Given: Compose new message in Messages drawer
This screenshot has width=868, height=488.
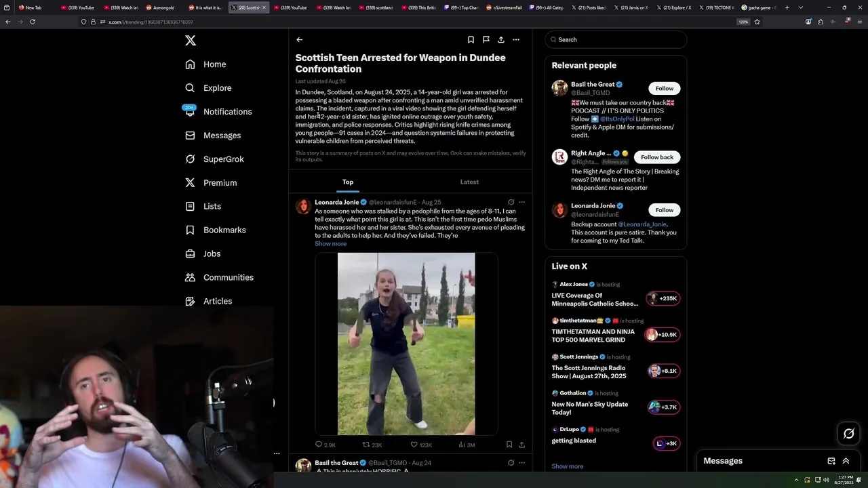Looking at the screenshot, I should click(831, 461).
